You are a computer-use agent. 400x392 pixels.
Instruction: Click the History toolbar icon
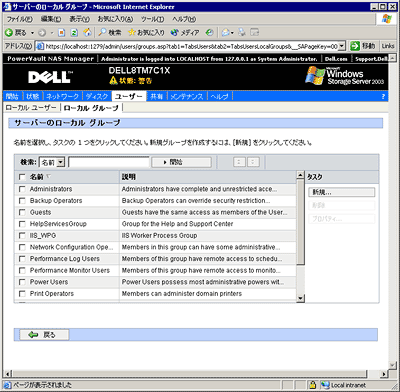click(209, 32)
